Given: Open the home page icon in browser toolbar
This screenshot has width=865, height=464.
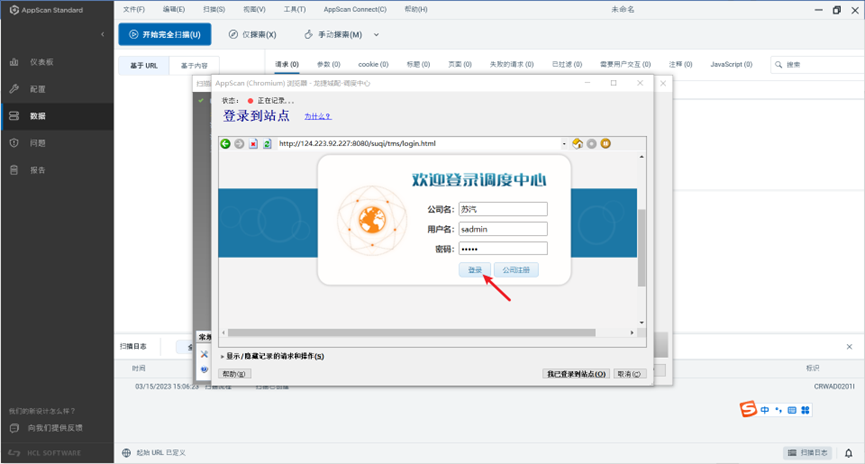Looking at the screenshot, I should [x=578, y=143].
